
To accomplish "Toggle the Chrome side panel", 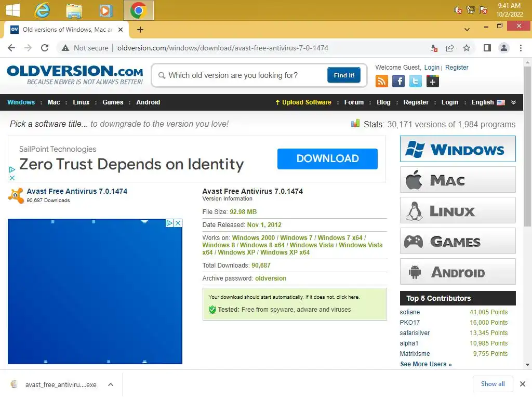I will [487, 48].
